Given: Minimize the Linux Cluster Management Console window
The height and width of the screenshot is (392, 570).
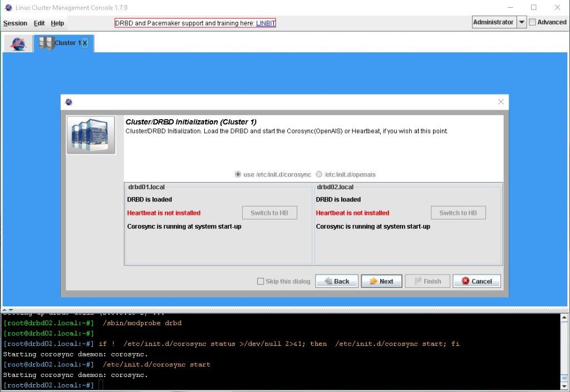Looking at the screenshot, I should point(510,7).
